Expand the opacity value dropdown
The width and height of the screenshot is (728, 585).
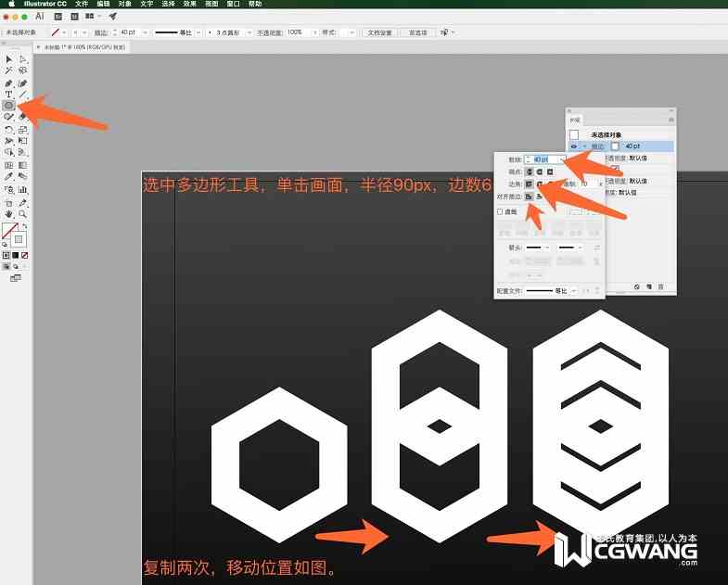click(315, 32)
